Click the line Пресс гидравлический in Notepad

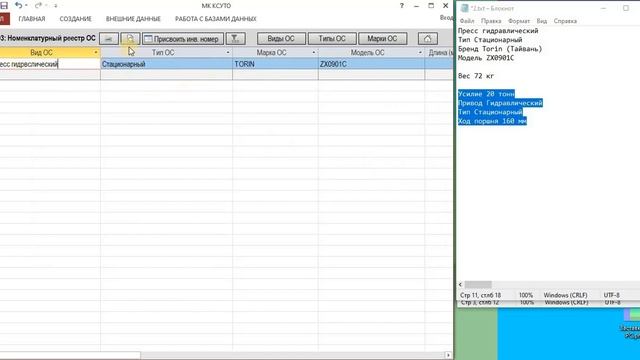(x=498, y=31)
